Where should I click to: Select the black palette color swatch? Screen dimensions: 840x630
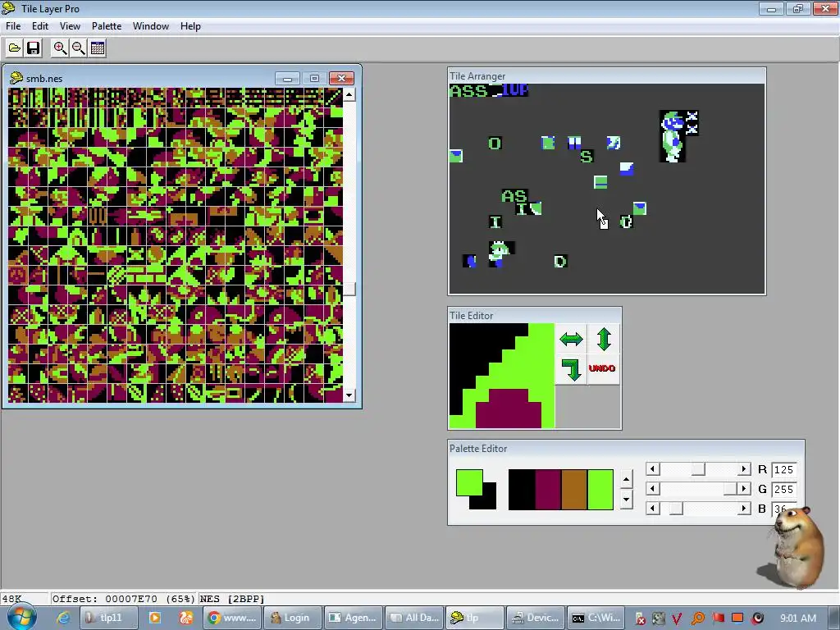(x=521, y=490)
